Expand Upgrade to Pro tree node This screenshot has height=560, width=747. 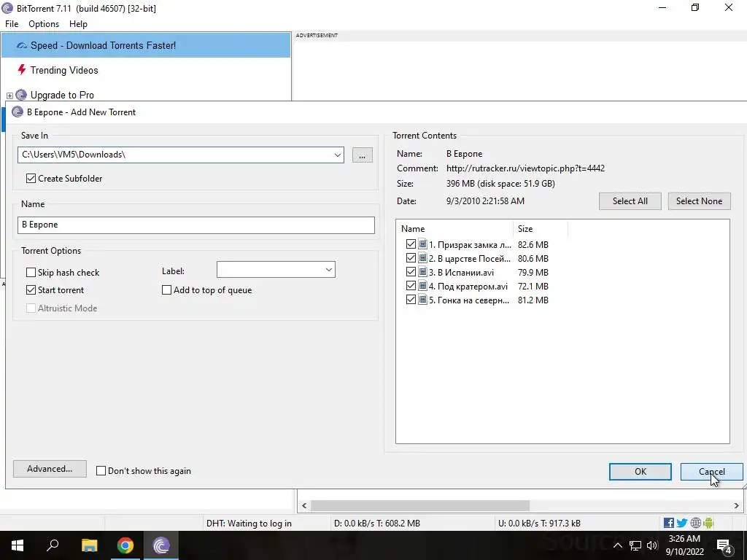point(9,96)
